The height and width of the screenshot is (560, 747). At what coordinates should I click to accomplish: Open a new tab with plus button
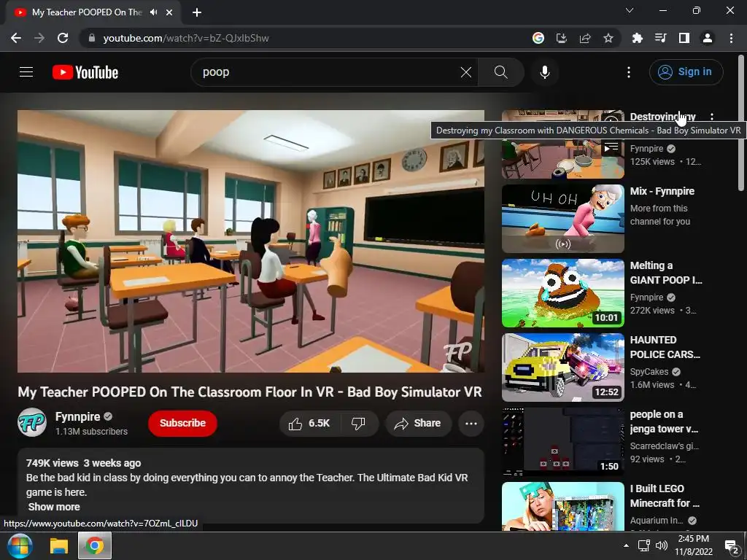[x=197, y=12]
